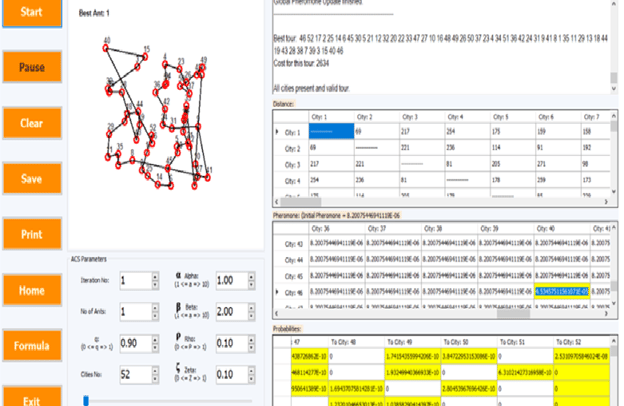Click highlighted pheromone cell in City: 46 row

[x=562, y=292]
